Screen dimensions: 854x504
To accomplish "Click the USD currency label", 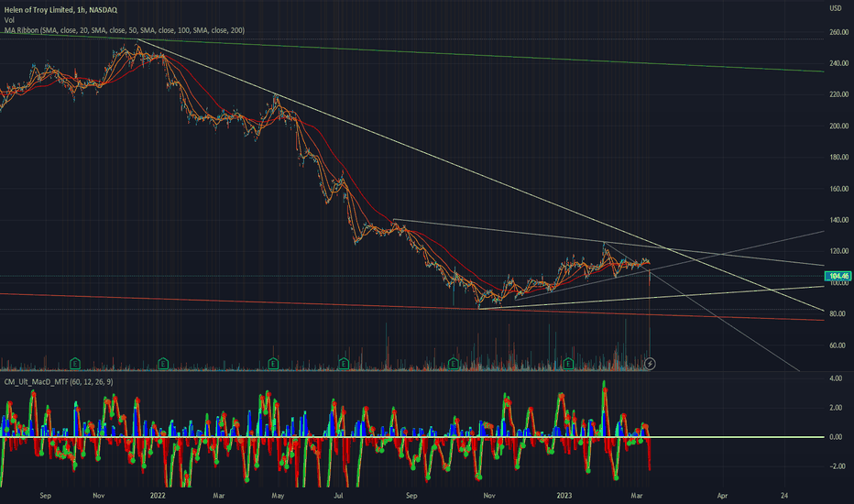I will pyautogui.click(x=836, y=8).
